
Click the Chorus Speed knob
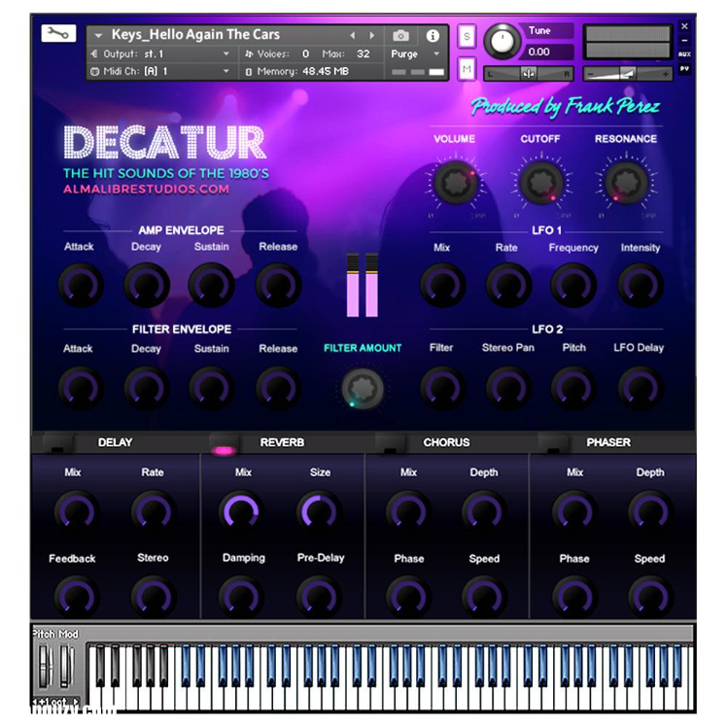[x=483, y=597]
